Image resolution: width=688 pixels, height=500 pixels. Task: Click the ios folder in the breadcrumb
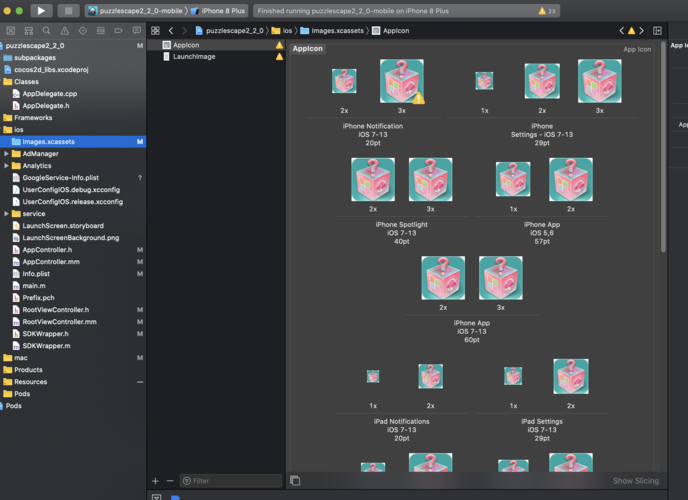[x=282, y=31]
